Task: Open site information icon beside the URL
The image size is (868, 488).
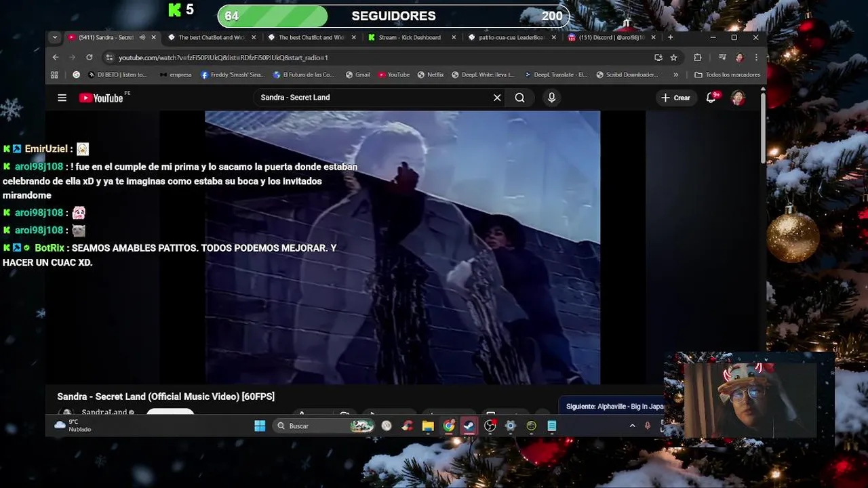Action: (108, 58)
